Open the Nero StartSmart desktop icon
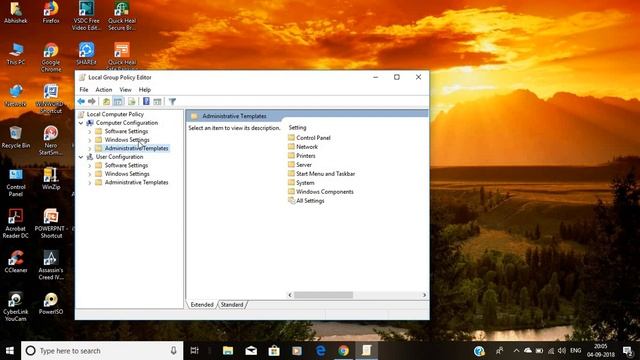The height and width of the screenshot is (360, 640). pyautogui.click(x=51, y=140)
